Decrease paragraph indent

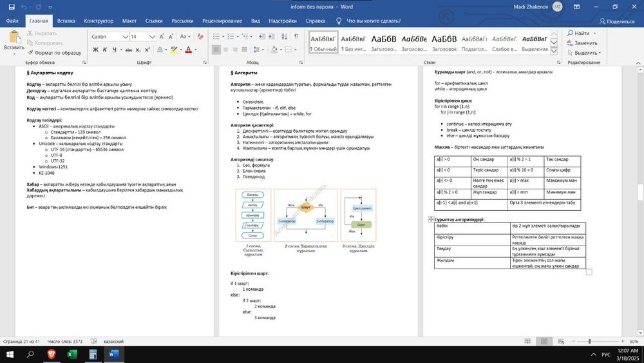(261, 37)
